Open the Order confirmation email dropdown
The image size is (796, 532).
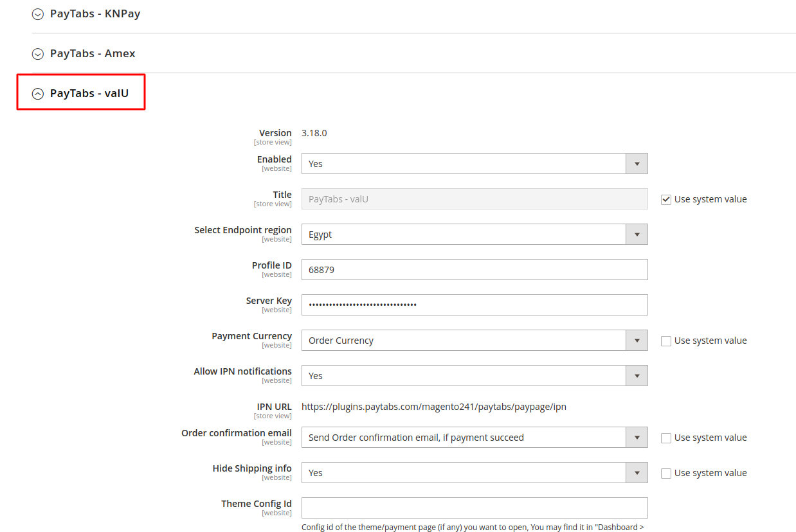pyautogui.click(x=475, y=438)
